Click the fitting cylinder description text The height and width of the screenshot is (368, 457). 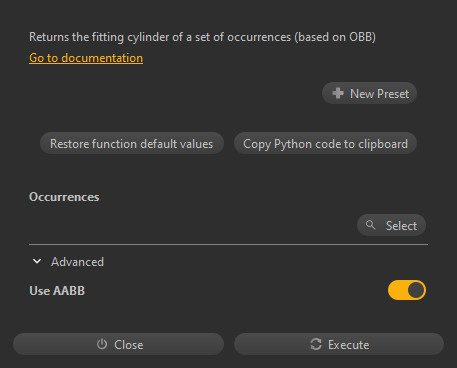202,37
